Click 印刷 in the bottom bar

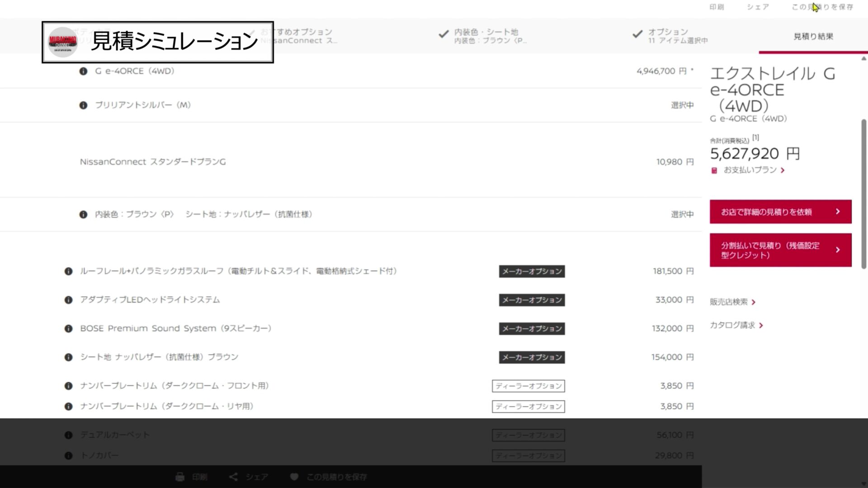pyautogui.click(x=199, y=477)
